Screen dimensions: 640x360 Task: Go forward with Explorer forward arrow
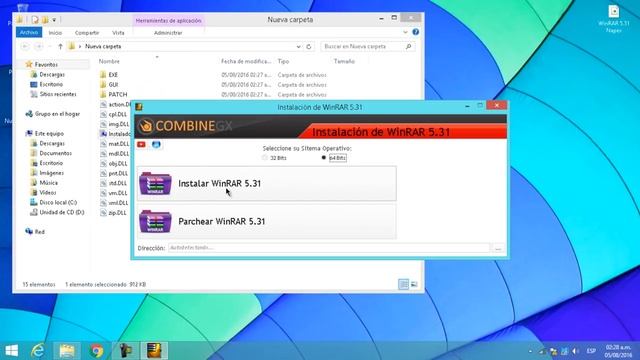tap(39, 47)
